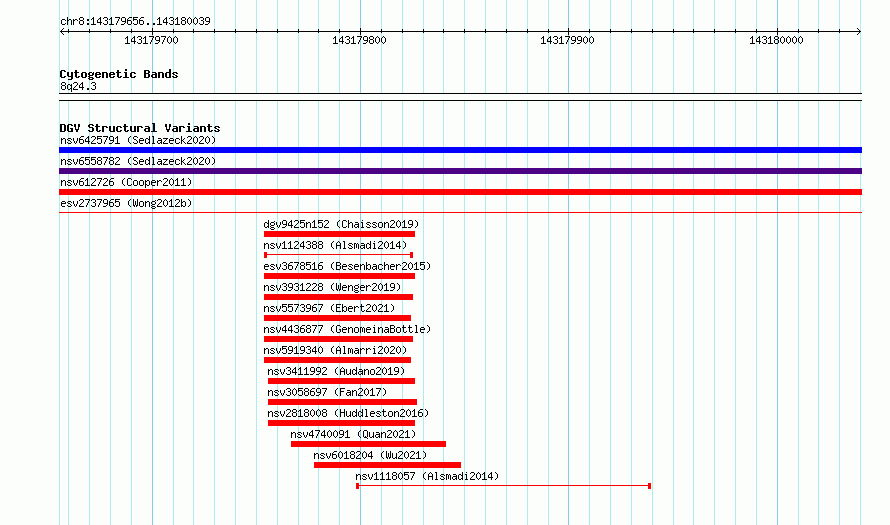Click the chr8:143179656..143180039 region label
This screenshot has width=890, height=525.
click(135, 21)
